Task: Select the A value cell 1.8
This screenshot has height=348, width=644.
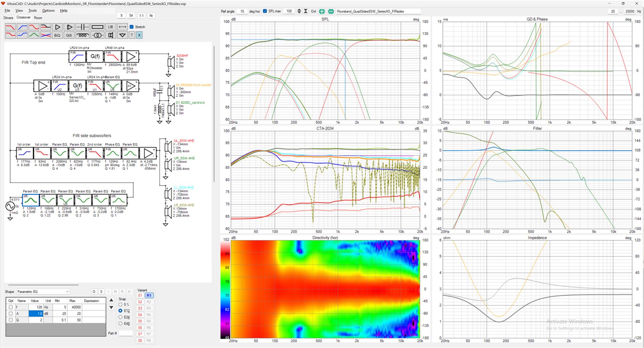Action: pos(36,313)
